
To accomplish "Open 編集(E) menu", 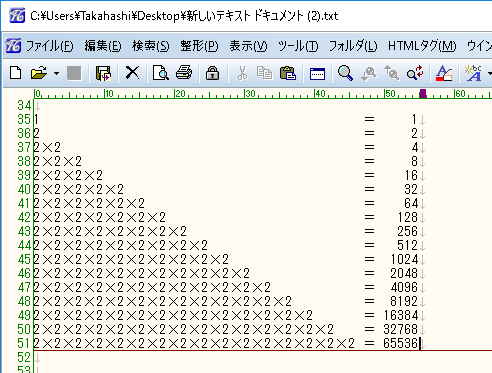I will 103,46.
